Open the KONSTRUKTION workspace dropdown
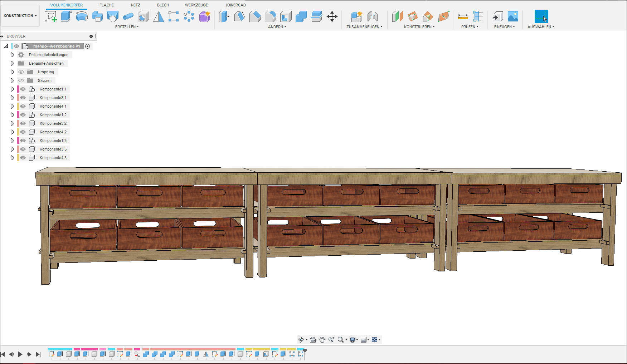Image resolution: width=627 pixels, height=364 pixels. pos(20,16)
